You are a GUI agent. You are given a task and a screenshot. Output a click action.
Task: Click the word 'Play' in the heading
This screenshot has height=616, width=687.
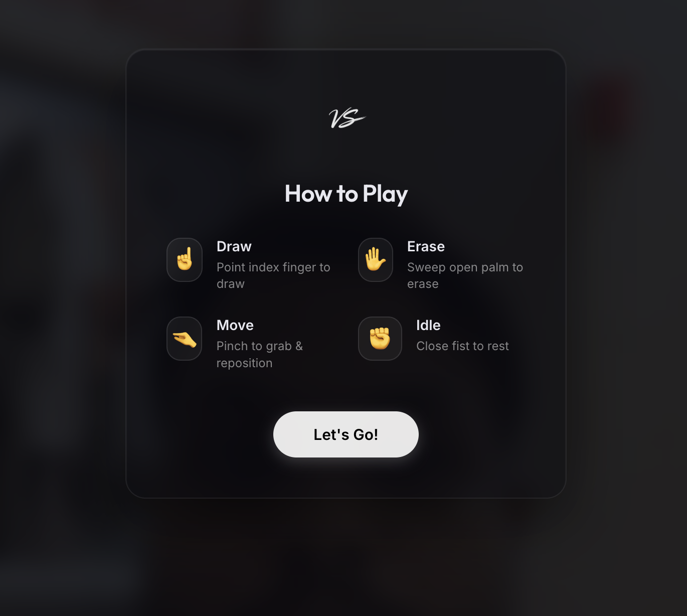pyautogui.click(x=385, y=194)
